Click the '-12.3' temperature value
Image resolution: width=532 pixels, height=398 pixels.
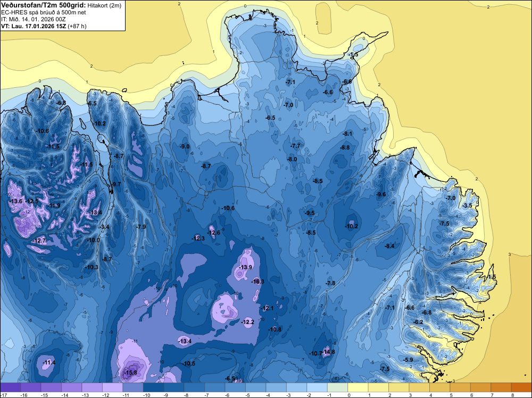[x=198, y=238]
